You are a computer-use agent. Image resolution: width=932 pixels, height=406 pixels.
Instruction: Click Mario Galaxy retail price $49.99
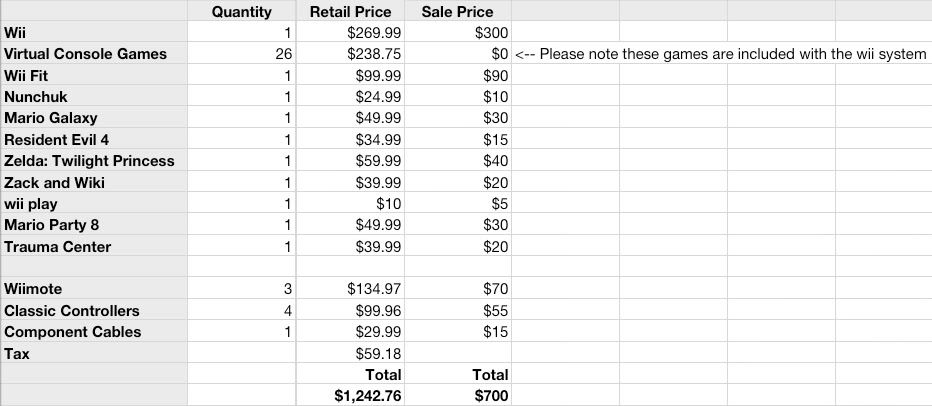coord(350,118)
